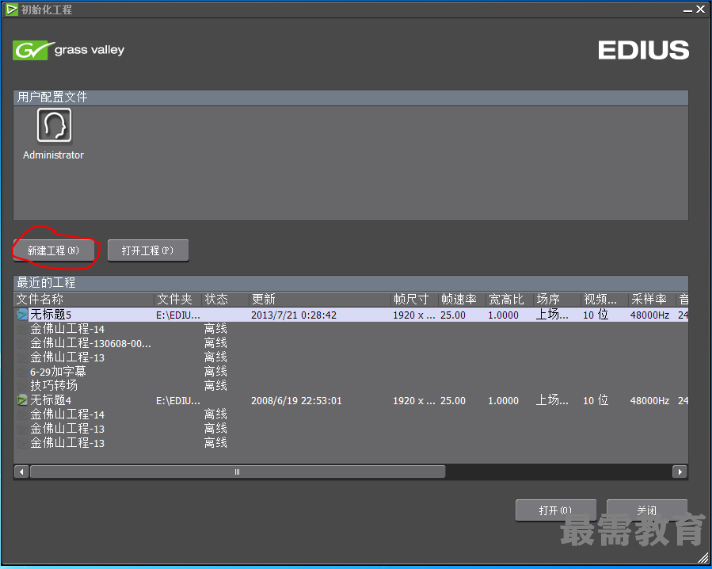Click the 离线 status of 技巧转场
Viewport: 712px width, 569px height.
click(x=215, y=386)
